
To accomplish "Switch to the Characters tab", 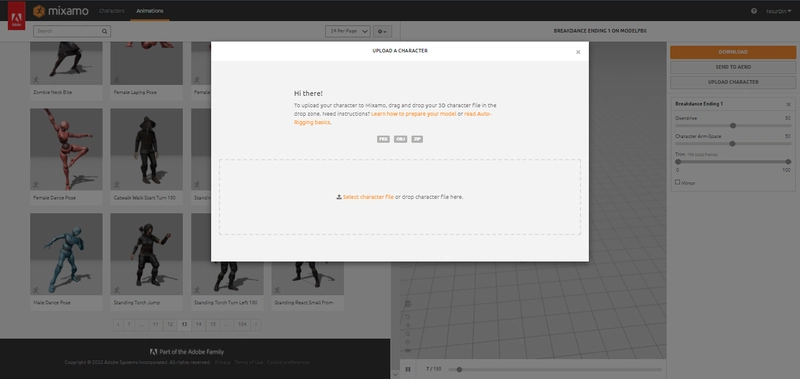I will pyautogui.click(x=111, y=11).
